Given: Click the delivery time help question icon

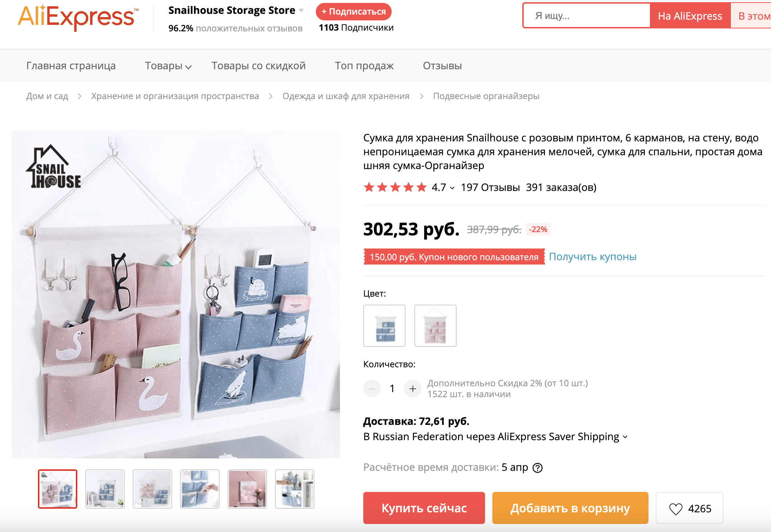Looking at the screenshot, I should click(538, 468).
